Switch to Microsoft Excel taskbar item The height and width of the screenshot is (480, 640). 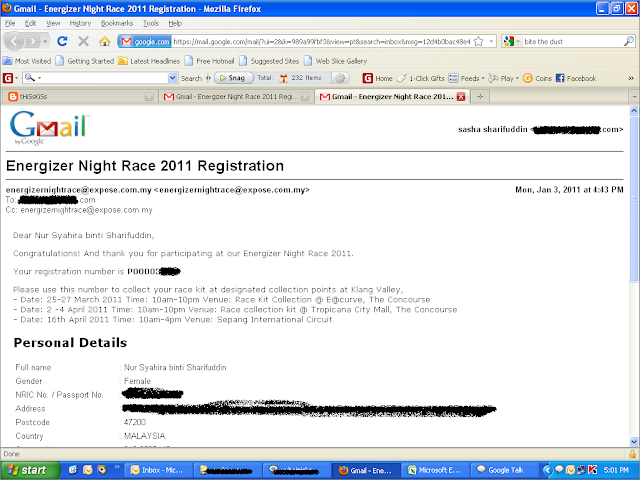coord(434,470)
